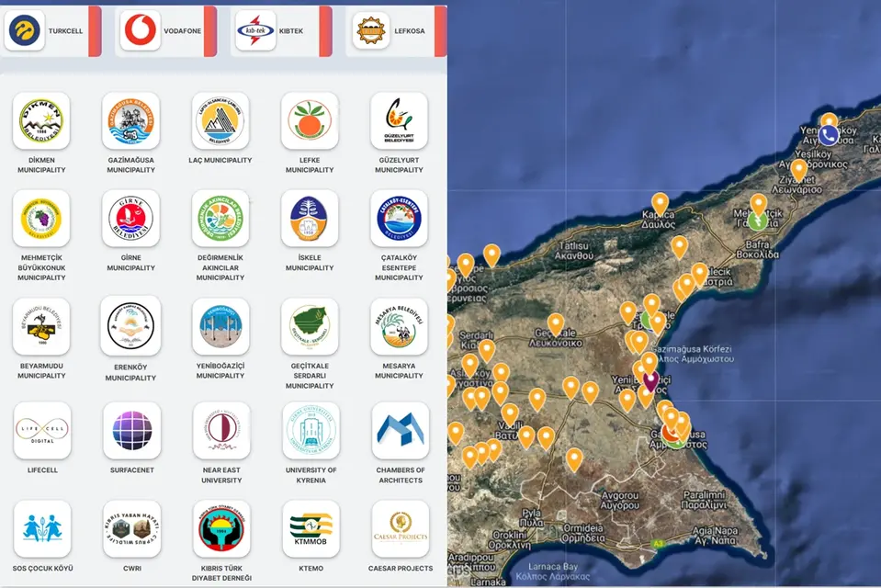The height and width of the screenshot is (588, 881).
Task: Select the orange pin at Kaplıca
Action: tap(661, 203)
